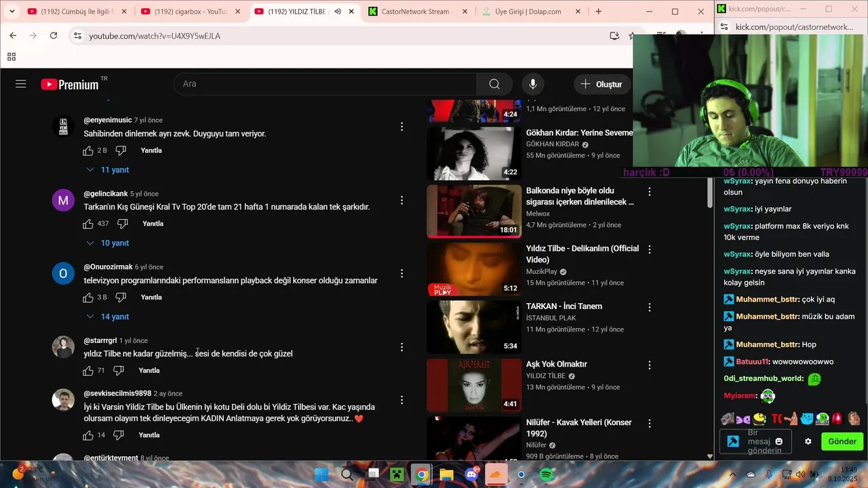Open options menu for TARKAN İnci Tanem

pyautogui.click(x=649, y=308)
